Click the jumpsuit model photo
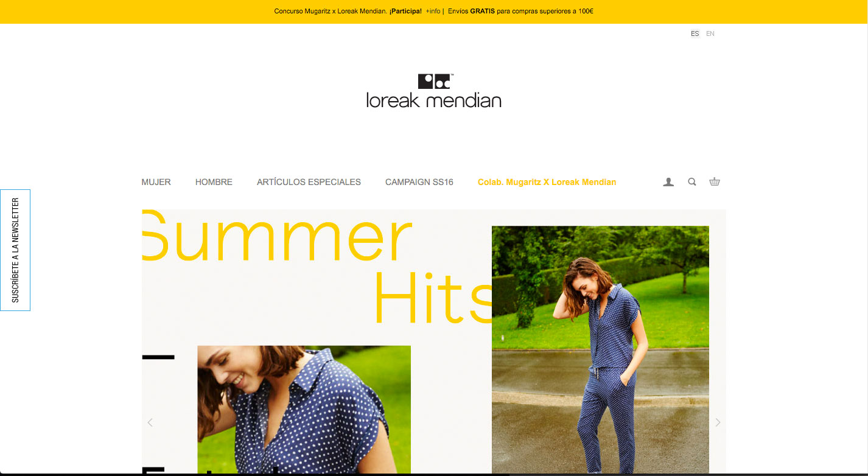868x476 pixels. tap(600, 350)
